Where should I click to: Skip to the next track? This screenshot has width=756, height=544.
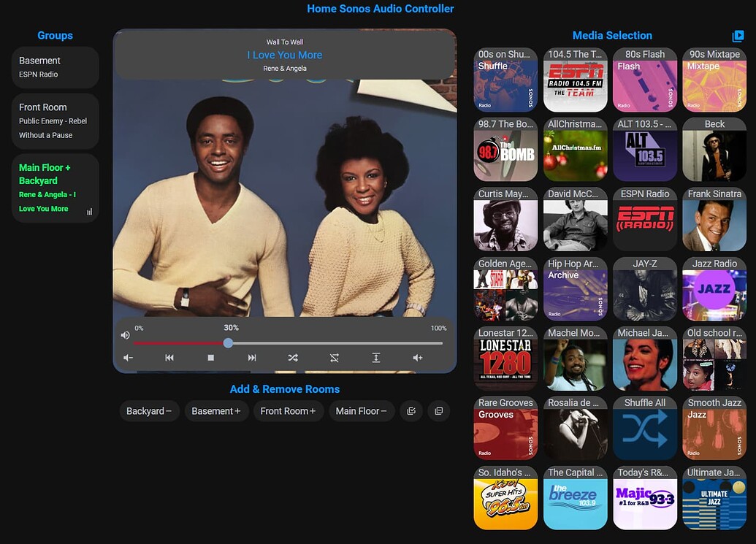click(x=252, y=358)
